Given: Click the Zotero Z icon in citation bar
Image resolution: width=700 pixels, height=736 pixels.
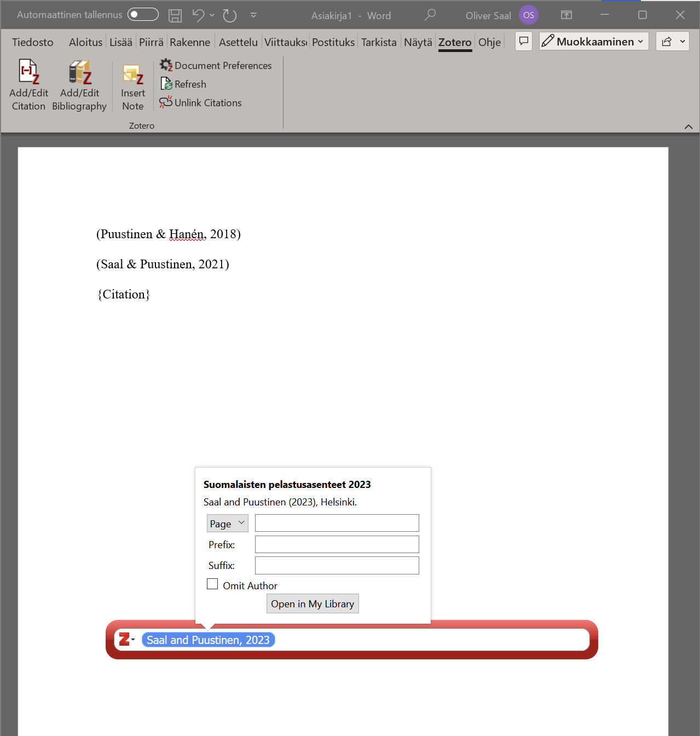Looking at the screenshot, I should (x=125, y=639).
